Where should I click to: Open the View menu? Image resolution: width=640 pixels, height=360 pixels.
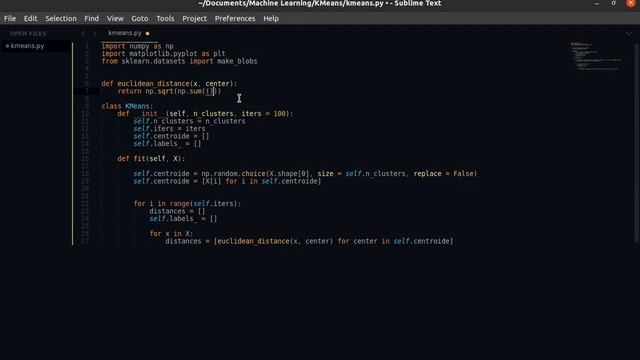coord(115,18)
